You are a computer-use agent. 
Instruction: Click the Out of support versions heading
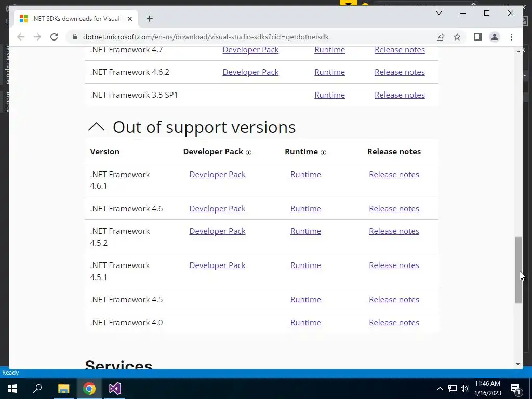(x=204, y=127)
